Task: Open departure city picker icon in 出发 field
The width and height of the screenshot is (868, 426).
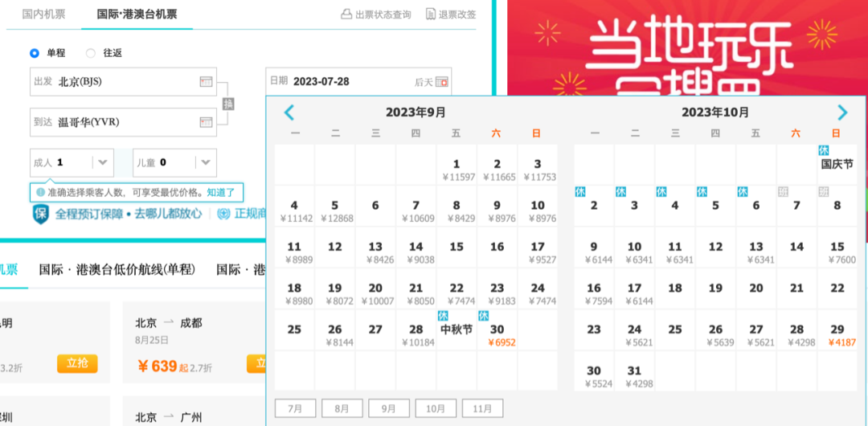Action: tap(206, 82)
